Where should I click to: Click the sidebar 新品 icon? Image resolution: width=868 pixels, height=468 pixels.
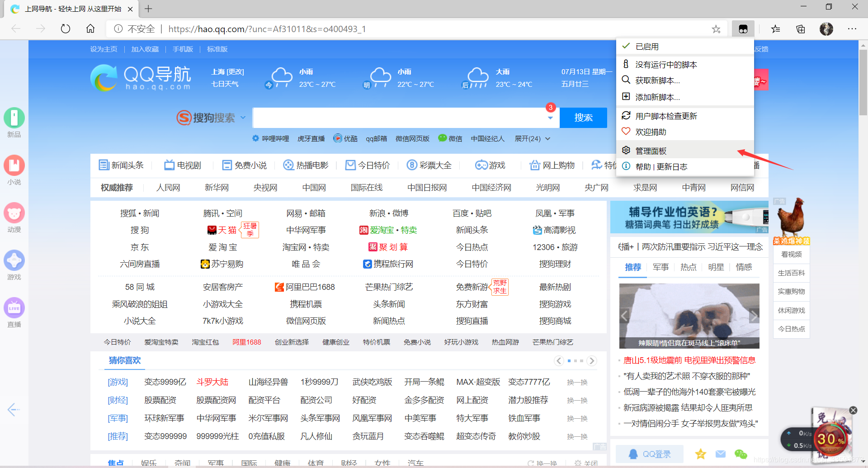pyautogui.click(x=14, y=118)
